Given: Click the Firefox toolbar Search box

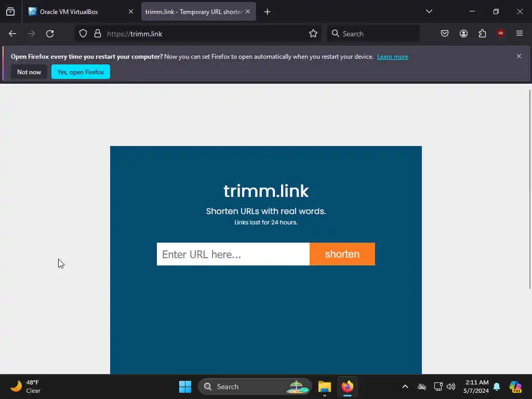Looking at the screenshot, I should [x=374, y=34].
